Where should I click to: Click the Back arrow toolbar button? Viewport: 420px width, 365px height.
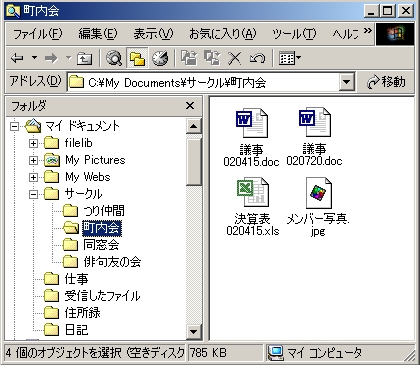point(17,59)
